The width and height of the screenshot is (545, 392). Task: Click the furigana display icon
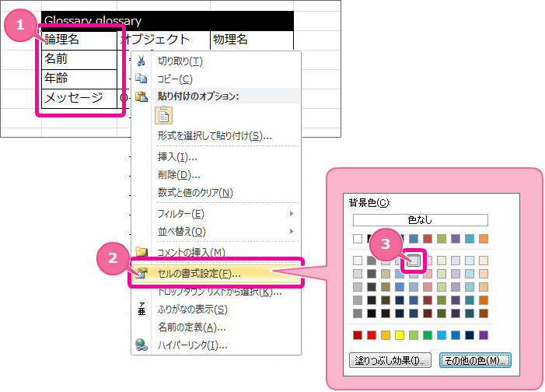pos(141,309)
